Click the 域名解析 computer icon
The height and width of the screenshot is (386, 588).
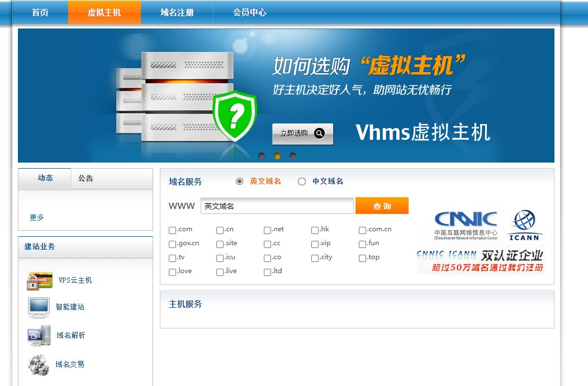click(x=39, y=336)
